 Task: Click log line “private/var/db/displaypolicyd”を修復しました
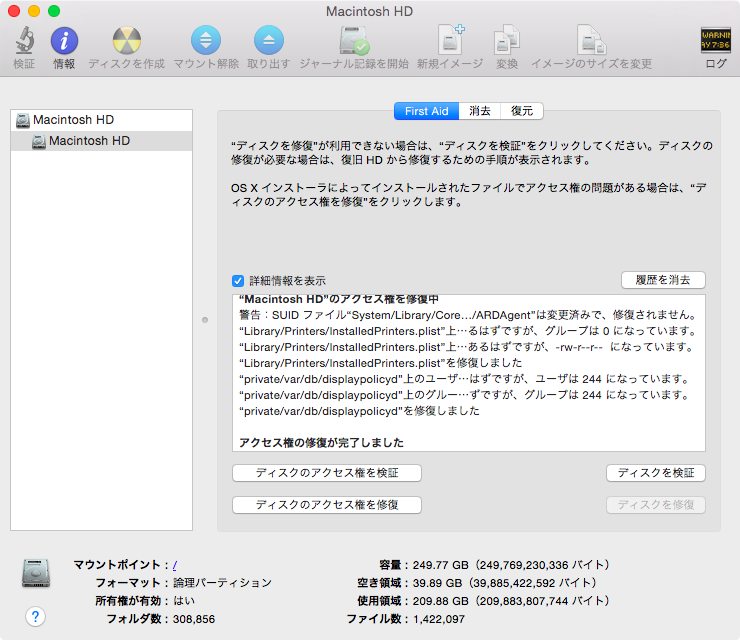[x=359, y=411]
